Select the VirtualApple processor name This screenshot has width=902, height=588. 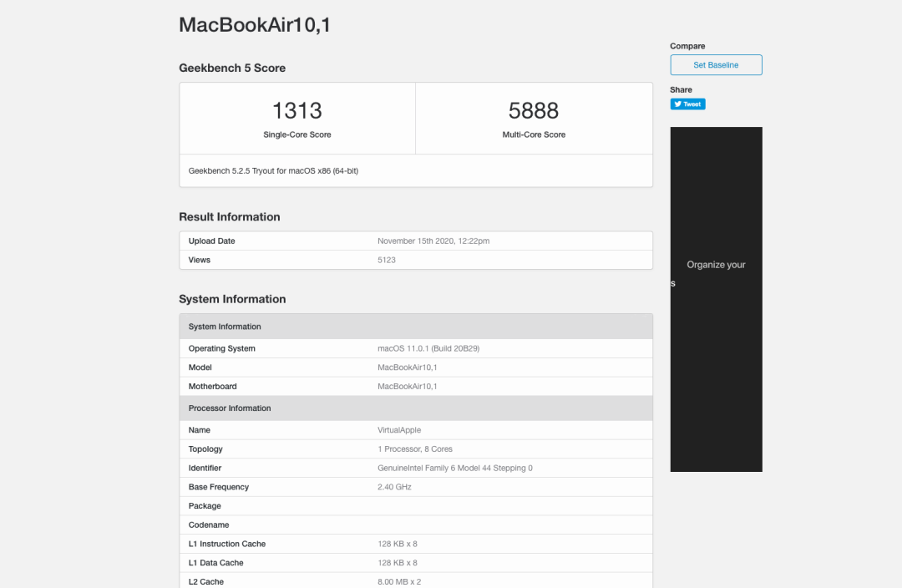[x=399, y=430]
